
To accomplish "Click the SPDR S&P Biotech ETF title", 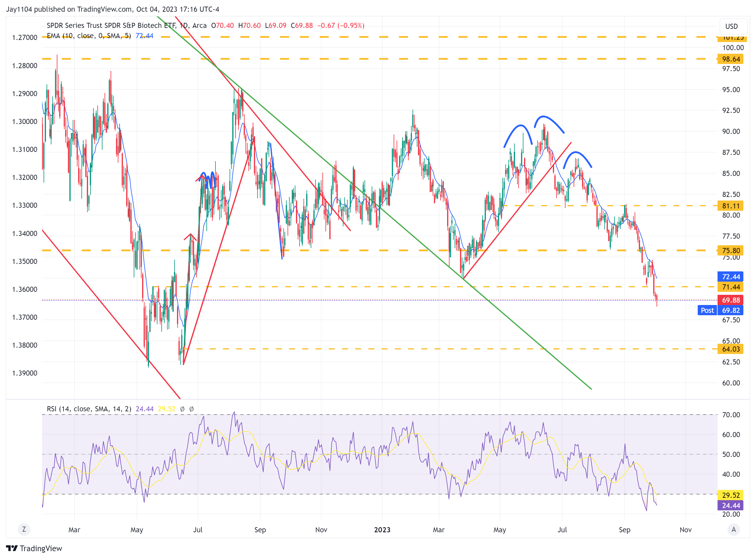I will point(127,26).
